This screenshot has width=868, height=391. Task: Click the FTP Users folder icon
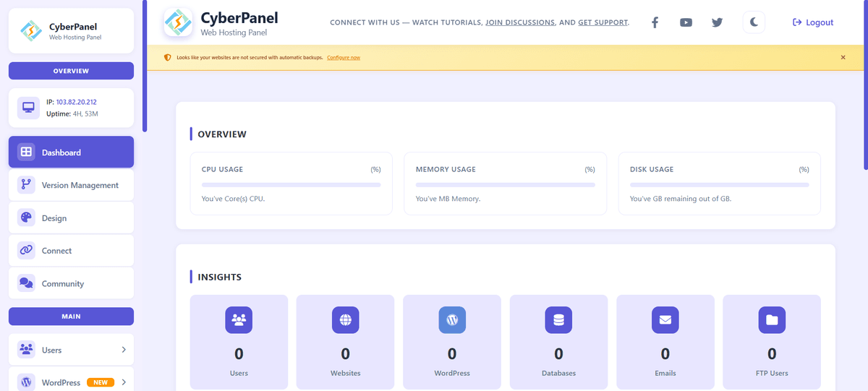772,320
